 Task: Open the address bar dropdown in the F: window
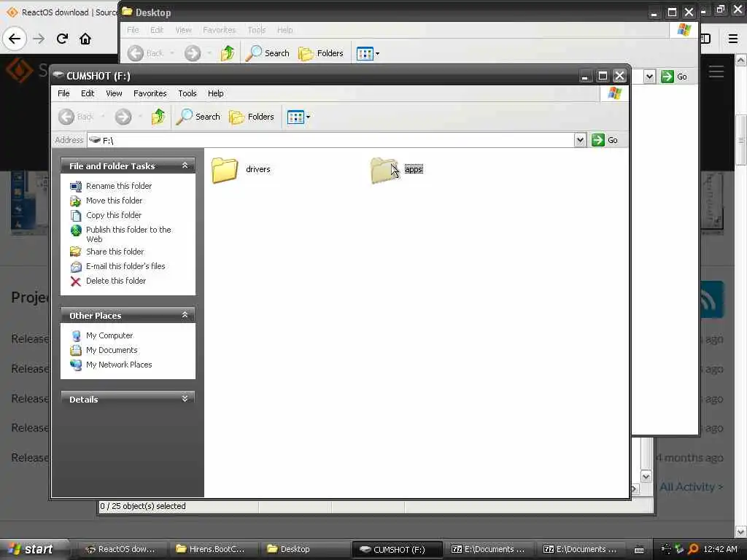click(580, 140)
